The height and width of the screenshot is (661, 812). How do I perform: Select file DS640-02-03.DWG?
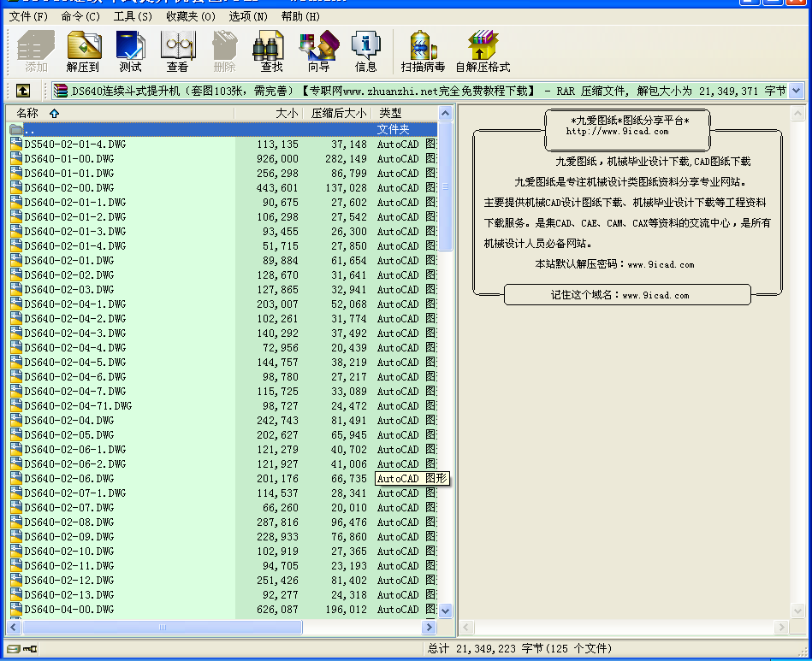coord(68,290)
